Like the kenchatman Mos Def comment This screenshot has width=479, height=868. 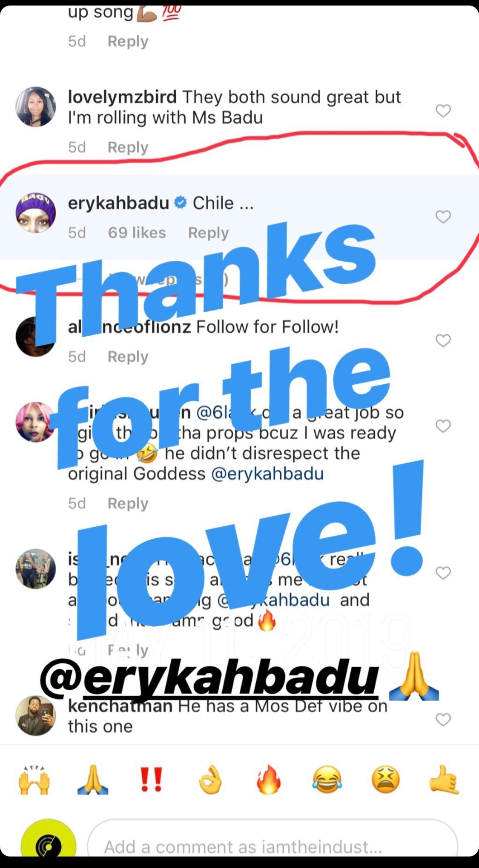tap(443, 720)
